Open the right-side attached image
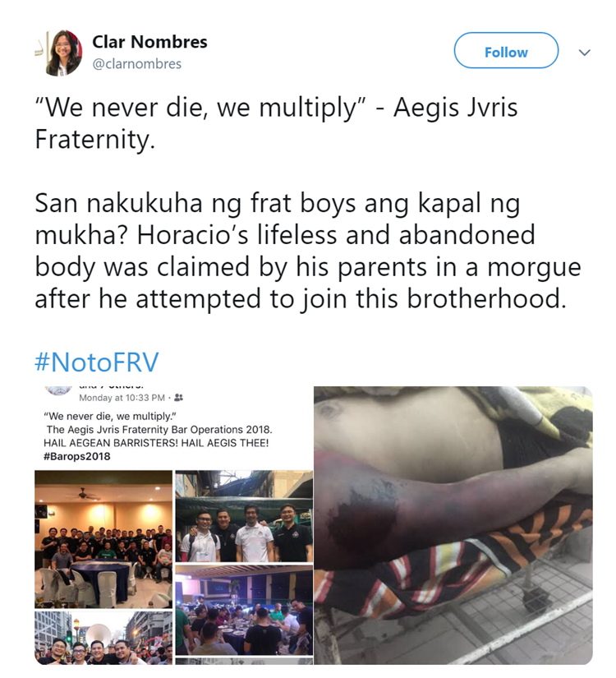This screenshot has width=616, height=678. click(453, 525)
